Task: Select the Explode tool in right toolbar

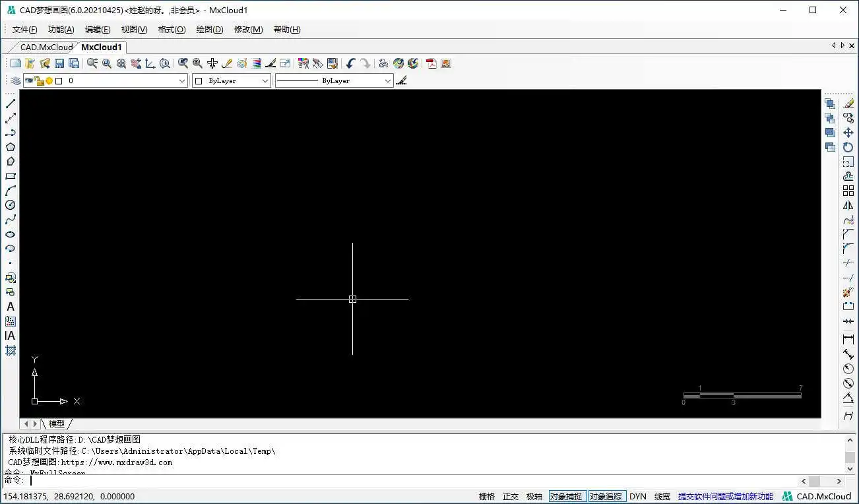Action: click(848, 292)
